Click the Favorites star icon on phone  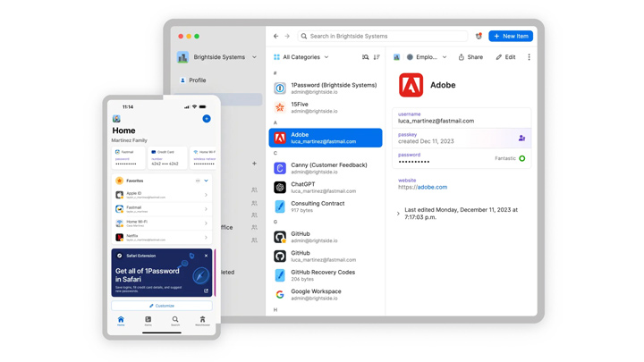(x=119, y=181)
